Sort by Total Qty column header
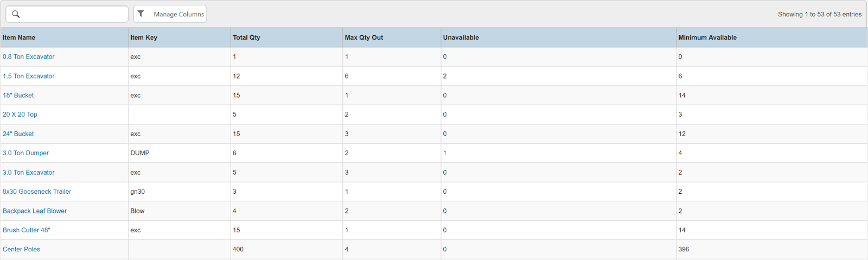868x260 pixels. [x=246, y=37]
